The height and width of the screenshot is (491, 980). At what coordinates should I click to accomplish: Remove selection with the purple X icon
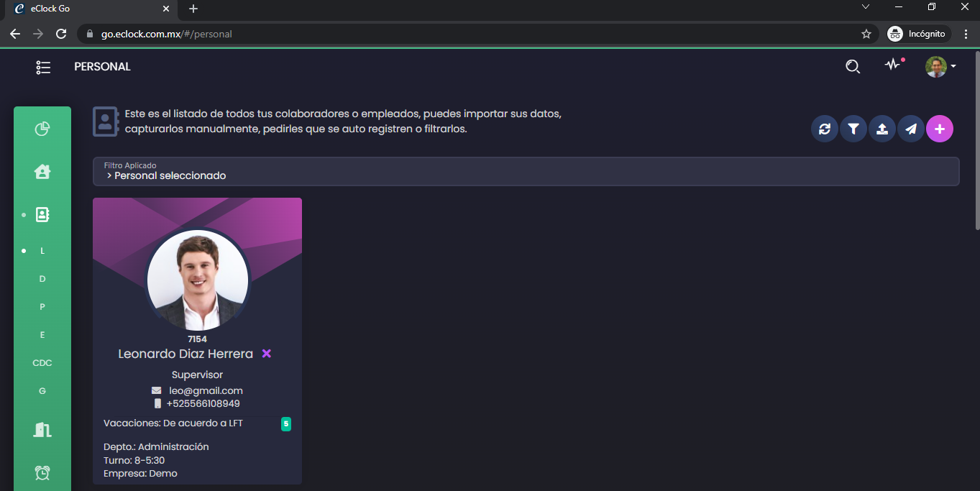(267, 354)
